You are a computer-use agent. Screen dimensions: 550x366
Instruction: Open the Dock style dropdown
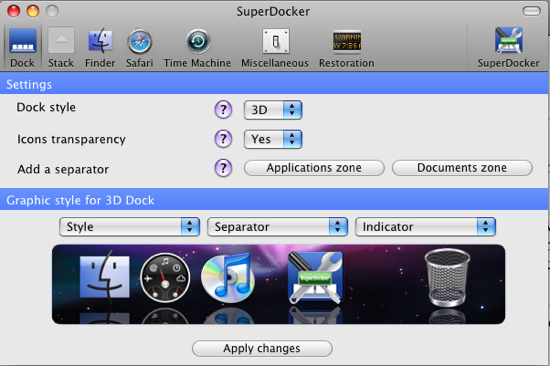[x=273, y=110]
